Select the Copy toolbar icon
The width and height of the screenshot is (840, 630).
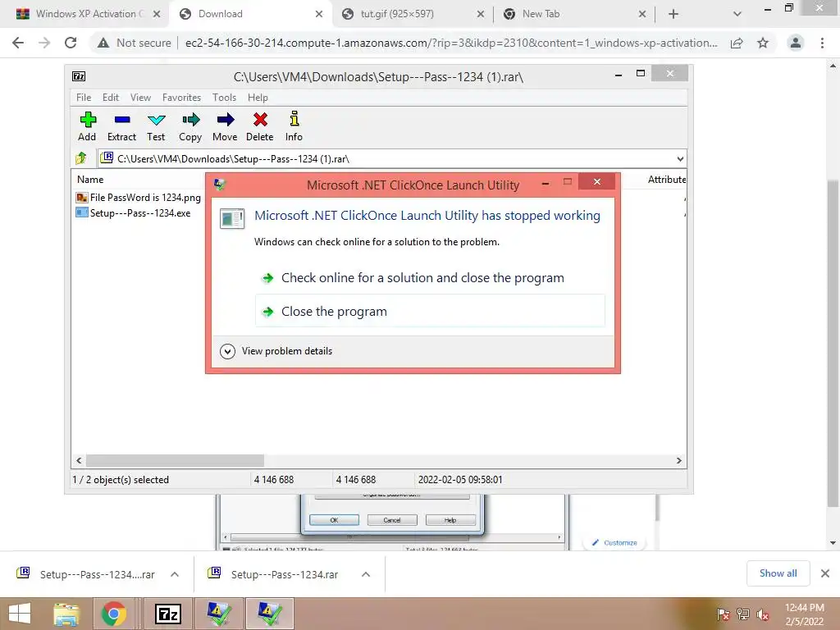click(190, 126)
